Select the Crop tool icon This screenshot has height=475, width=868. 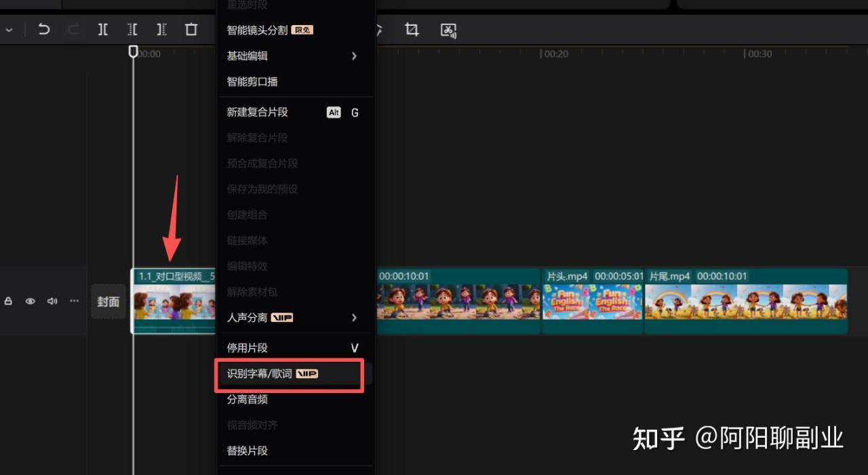[x=412, y=30]
